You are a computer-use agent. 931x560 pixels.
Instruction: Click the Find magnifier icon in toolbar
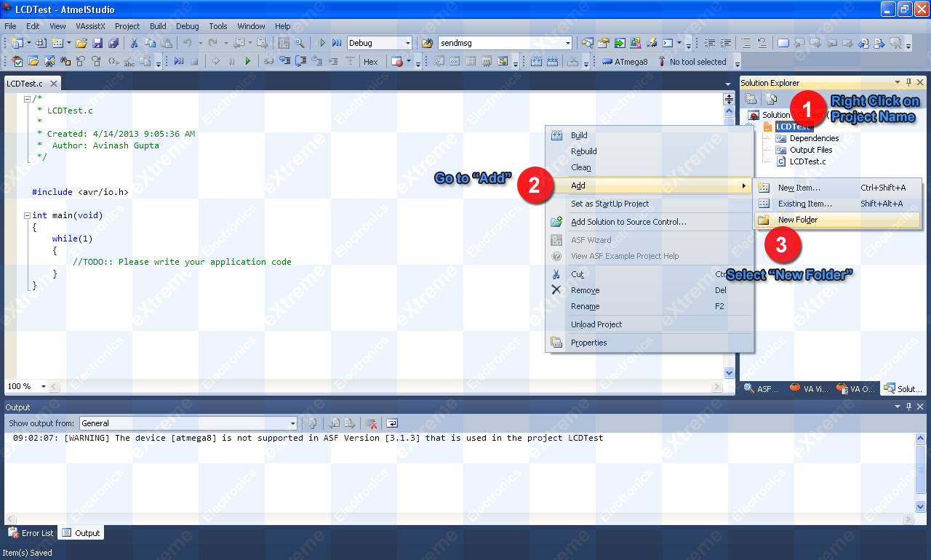299,43
